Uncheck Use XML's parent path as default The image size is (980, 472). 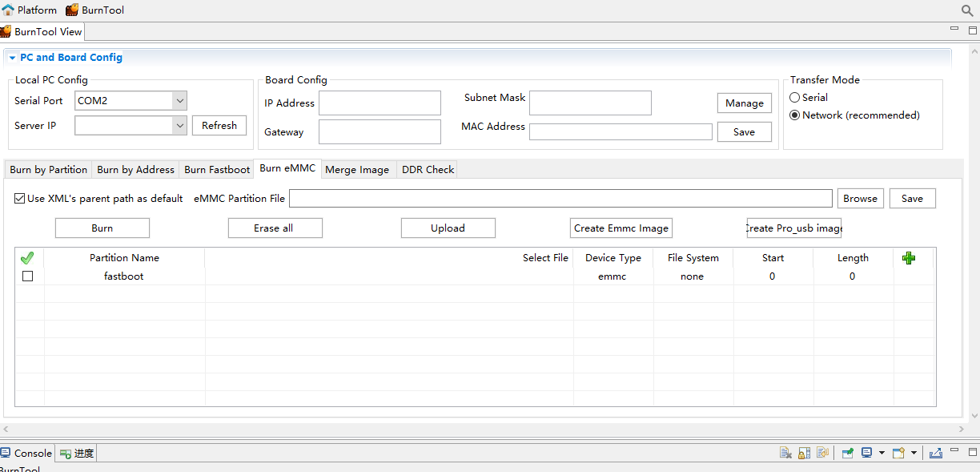(20, 199)
